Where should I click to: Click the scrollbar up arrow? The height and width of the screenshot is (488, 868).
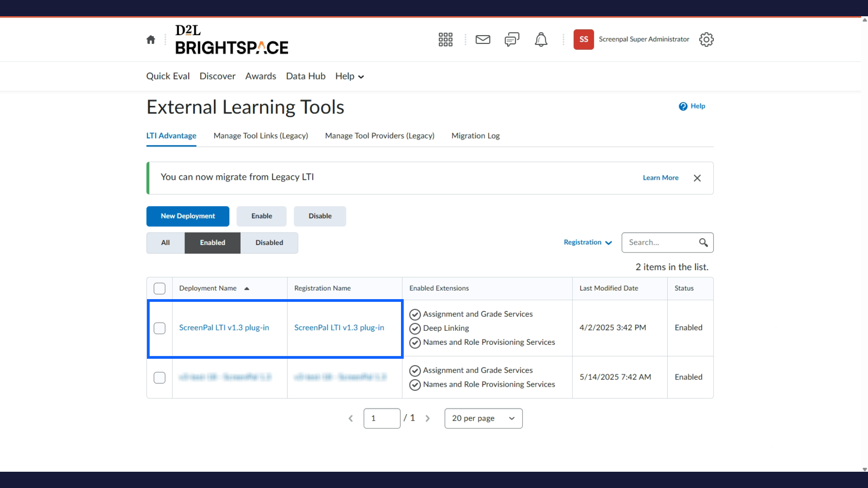tap(864, 20)
